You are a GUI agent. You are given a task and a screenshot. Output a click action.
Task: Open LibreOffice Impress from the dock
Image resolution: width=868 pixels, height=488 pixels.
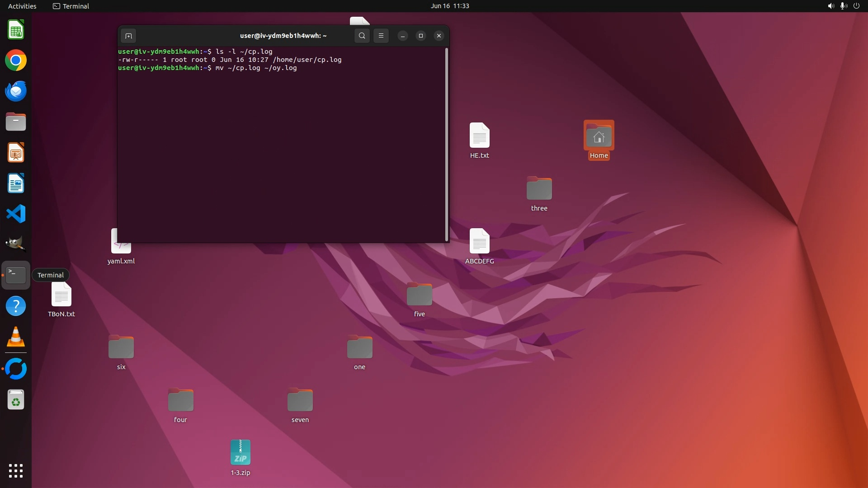[x=16, y=153]
